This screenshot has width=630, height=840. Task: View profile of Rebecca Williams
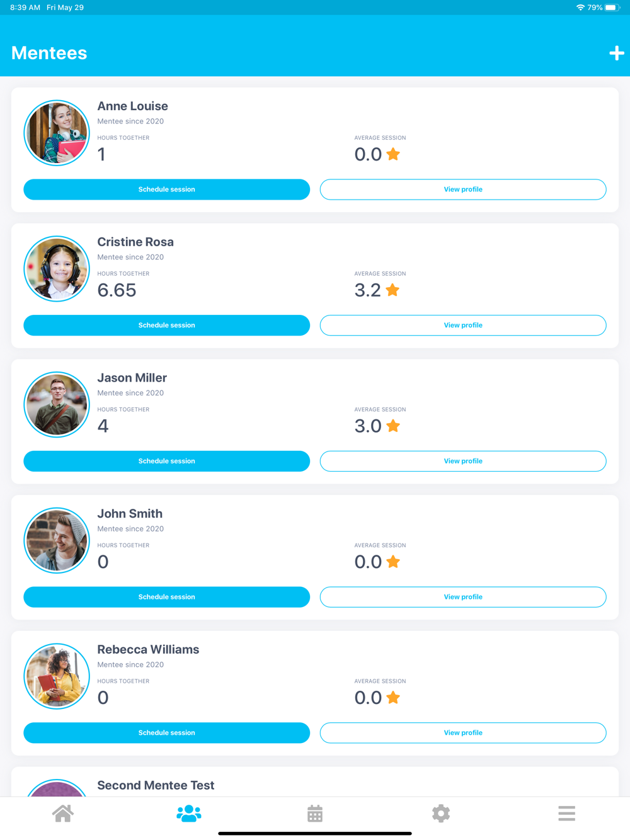[463, 733]
